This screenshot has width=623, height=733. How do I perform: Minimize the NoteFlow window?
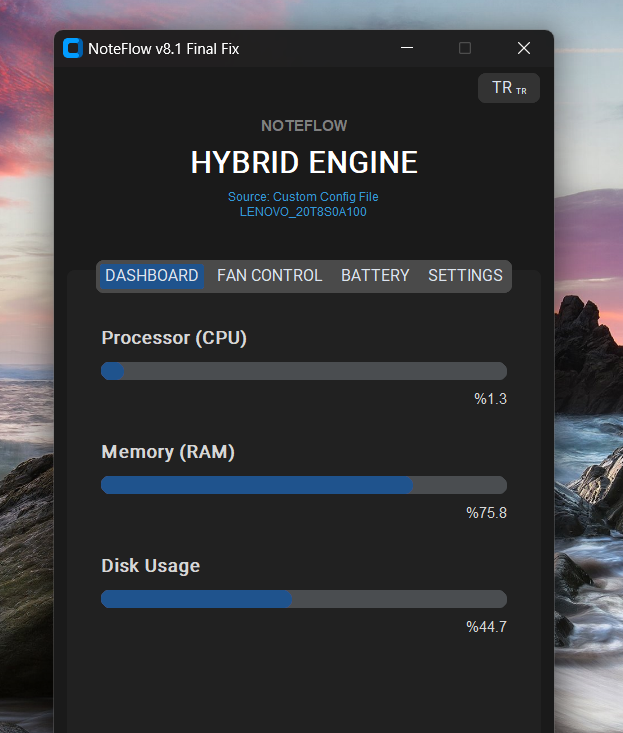pyautogui.click(x=407, y=48)
